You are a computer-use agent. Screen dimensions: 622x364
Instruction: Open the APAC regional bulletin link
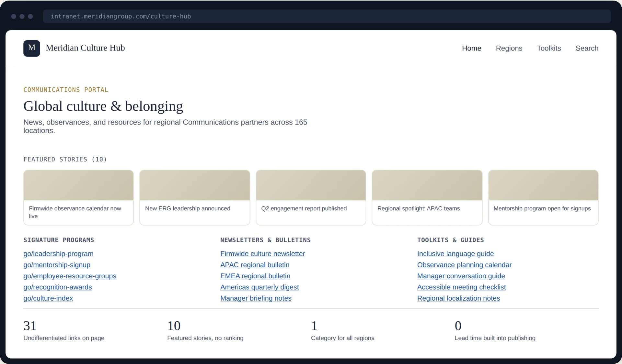pos(255,265)
